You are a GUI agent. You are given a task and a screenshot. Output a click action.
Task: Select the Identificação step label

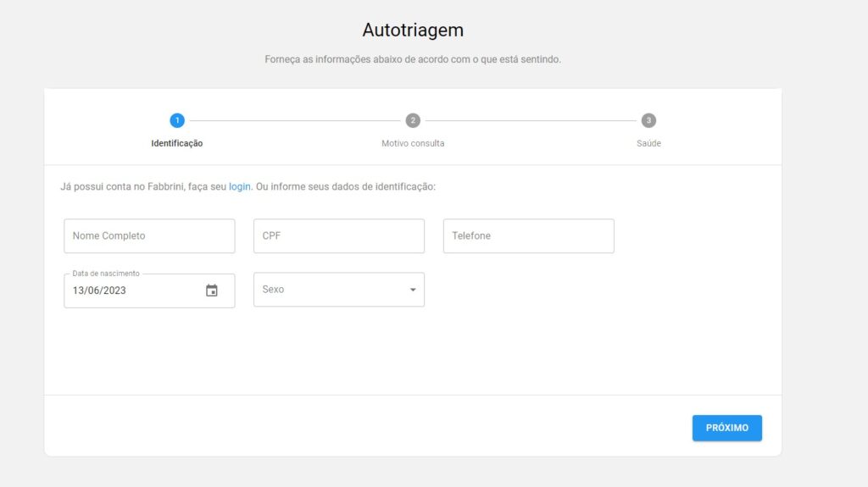[176, 143]
